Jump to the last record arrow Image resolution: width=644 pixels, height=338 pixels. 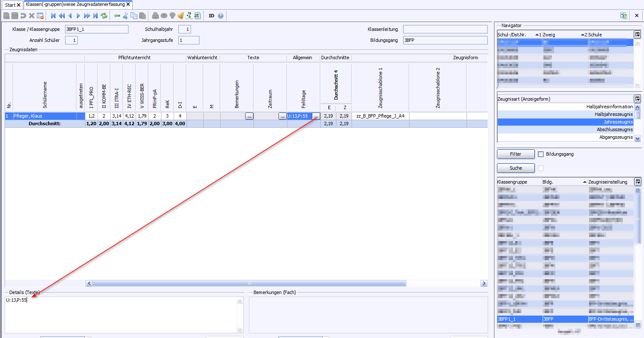(x=96, y=16)
